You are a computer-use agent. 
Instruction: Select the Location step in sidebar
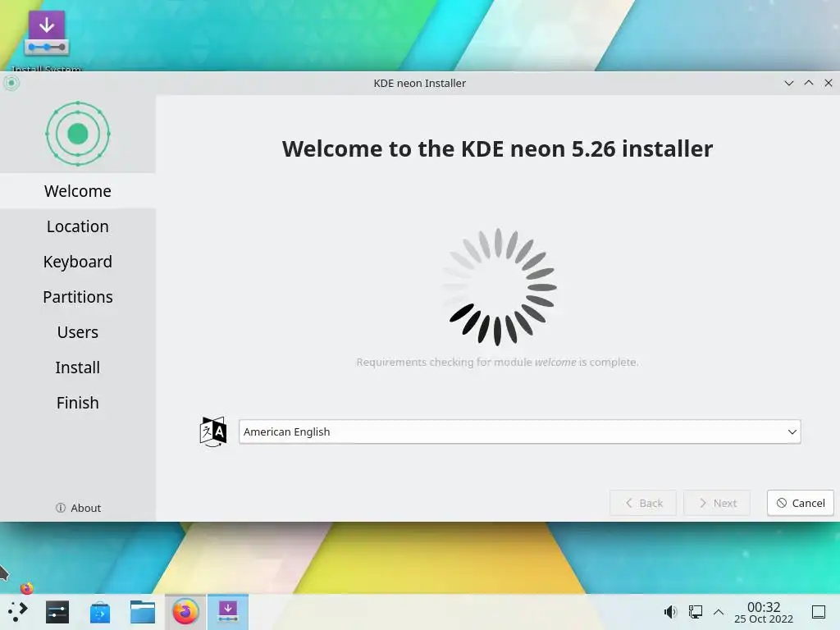coord(78,226)
